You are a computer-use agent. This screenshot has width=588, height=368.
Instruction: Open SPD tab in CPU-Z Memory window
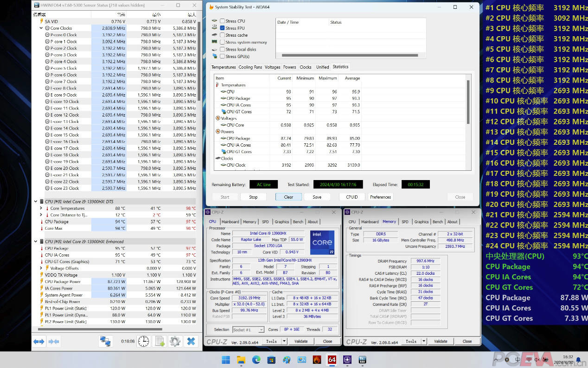[x=405, y=222]
